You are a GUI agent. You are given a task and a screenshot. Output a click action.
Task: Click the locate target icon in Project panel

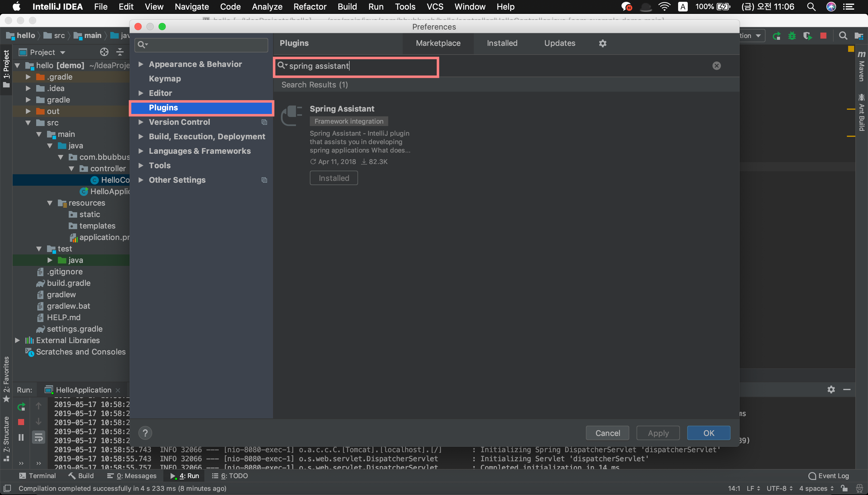point(104,52)
